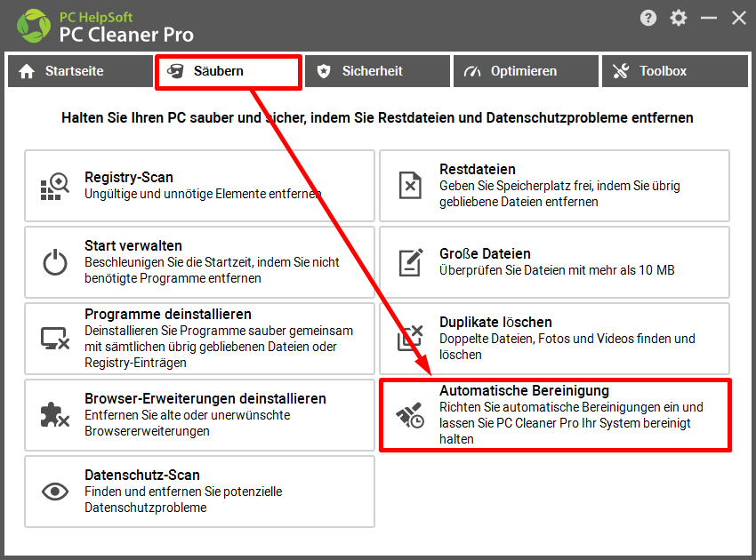Viewport: 756px width, 560px height.
Task: Click the Duplikate löschen icon
Action: [x=410, y=338]
